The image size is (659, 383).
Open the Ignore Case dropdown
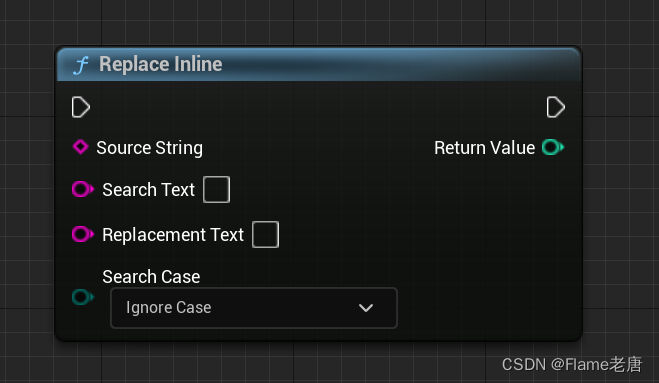click(x=254, y=308)
